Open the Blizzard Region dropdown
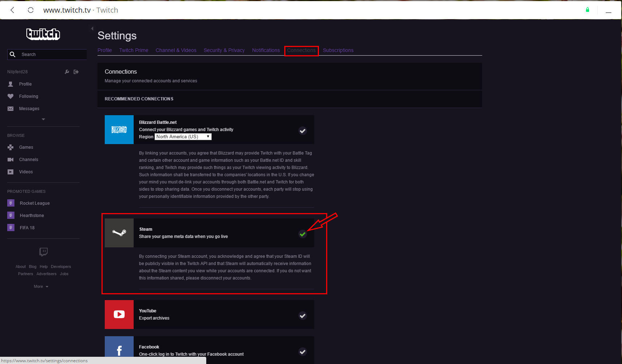This screenshot has width=622, height=364. (x=183, y=137)
